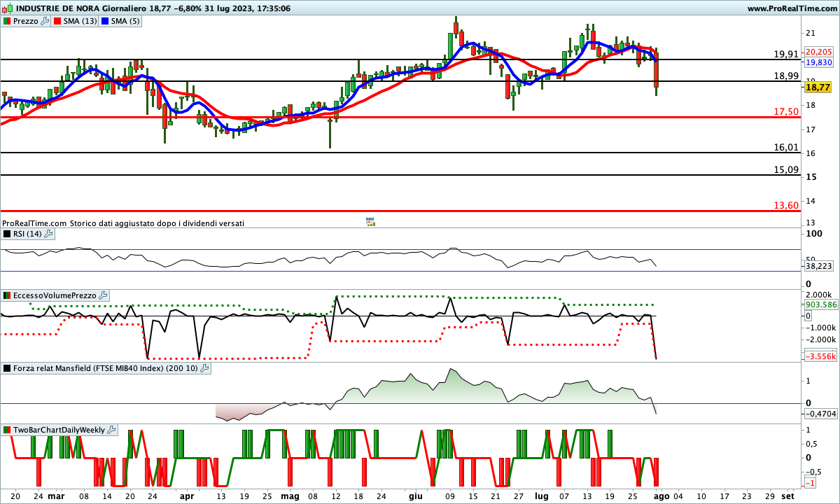This screenshot has width=840, height=504.
Task: Click the red SMA value label 20,205
Action: (x=818, y=52)
